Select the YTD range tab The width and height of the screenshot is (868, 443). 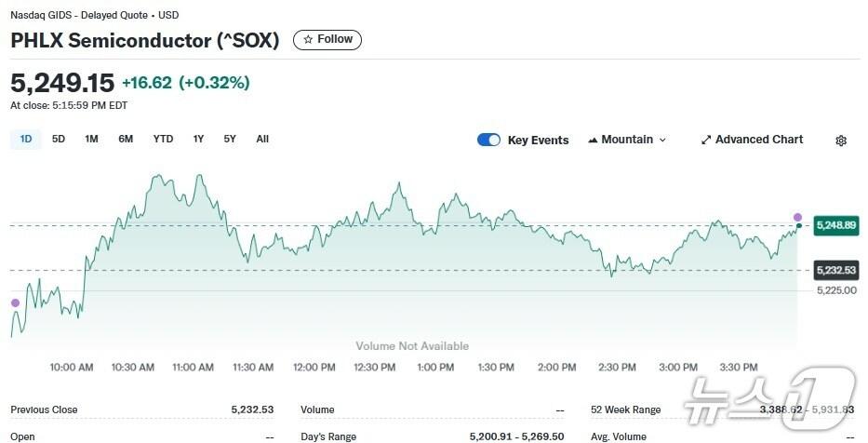(163, 139)
